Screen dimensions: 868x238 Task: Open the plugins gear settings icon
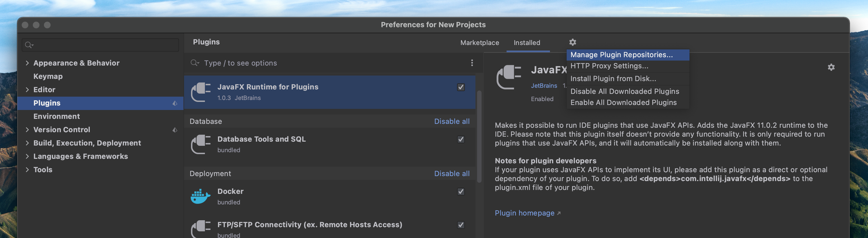tap(572, 42)
